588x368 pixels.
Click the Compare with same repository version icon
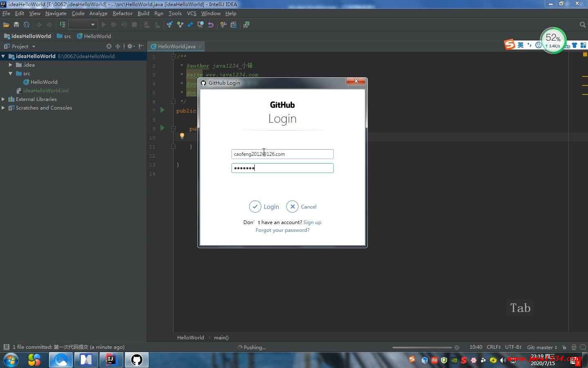coord(190,25)
